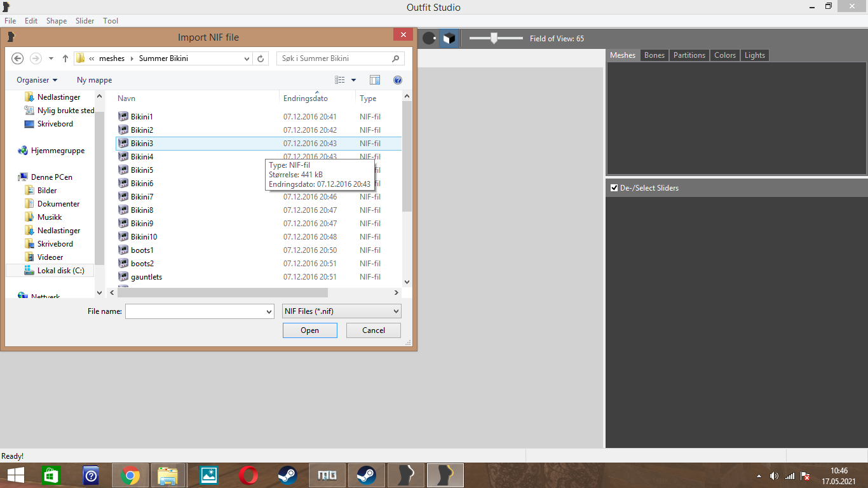Click the Field of View slider handle
Viewport: 868px width, 488px height.
494,39
